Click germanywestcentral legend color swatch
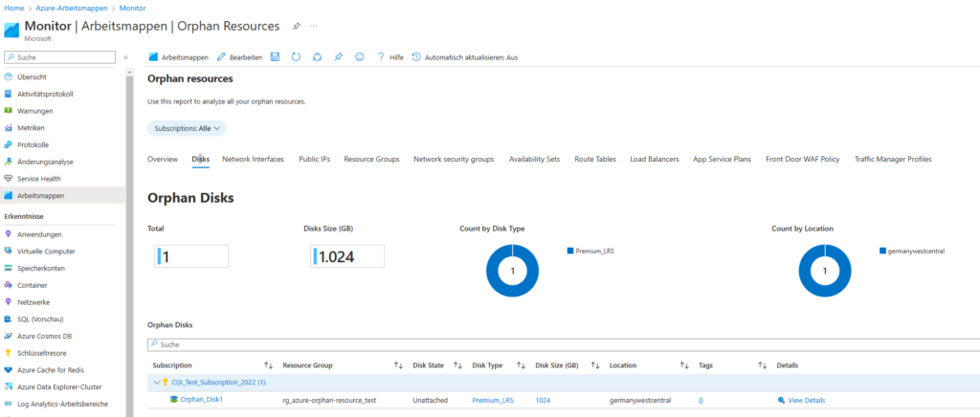 pos(882,251)
